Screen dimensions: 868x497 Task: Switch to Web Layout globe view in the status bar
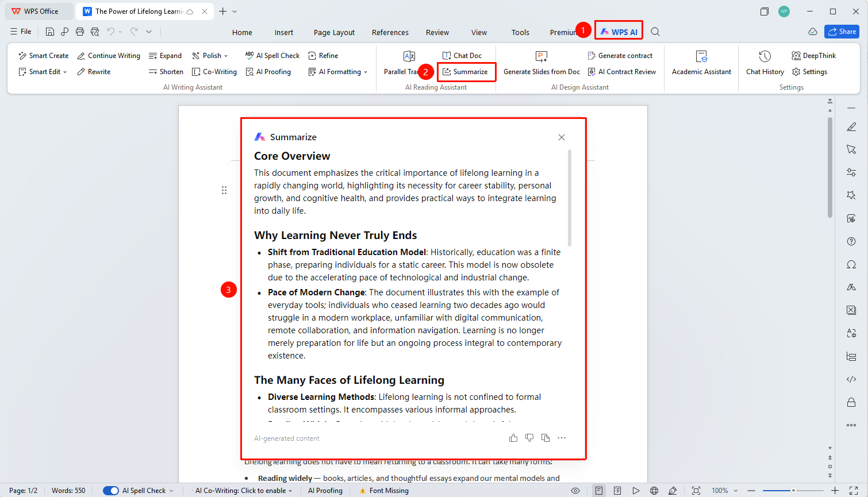tap(654, 491)
